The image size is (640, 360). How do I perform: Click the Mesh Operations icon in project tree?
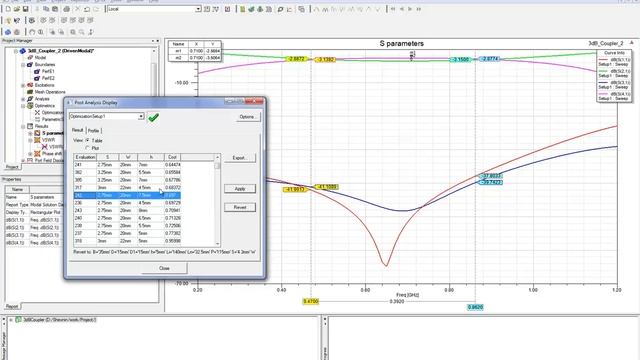[30, 92]
